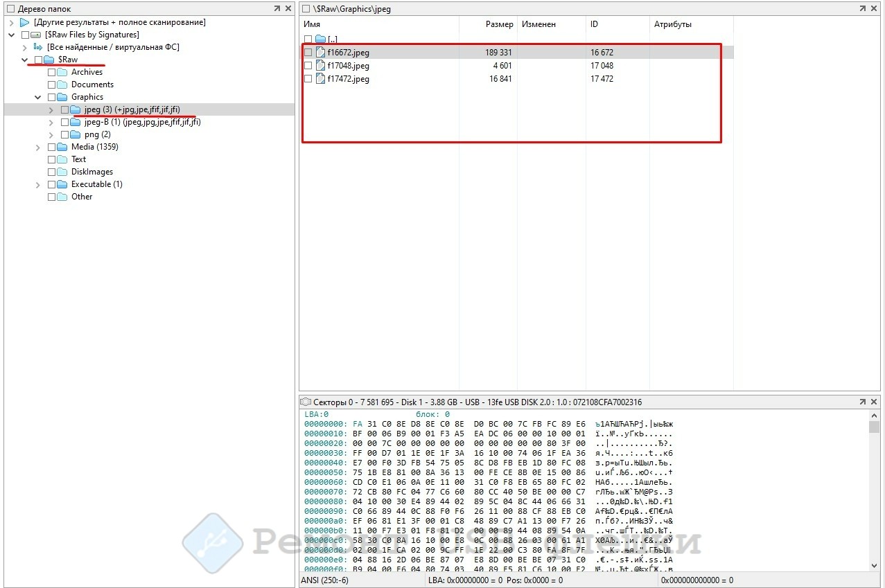Click the Archives folder icon
885x588 pixels.
(x=62, y=72)
